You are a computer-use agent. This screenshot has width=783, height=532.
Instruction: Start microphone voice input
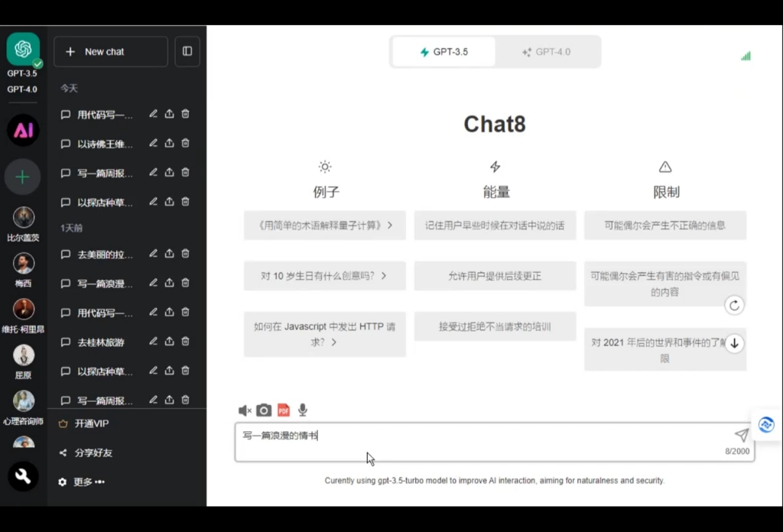303,410
